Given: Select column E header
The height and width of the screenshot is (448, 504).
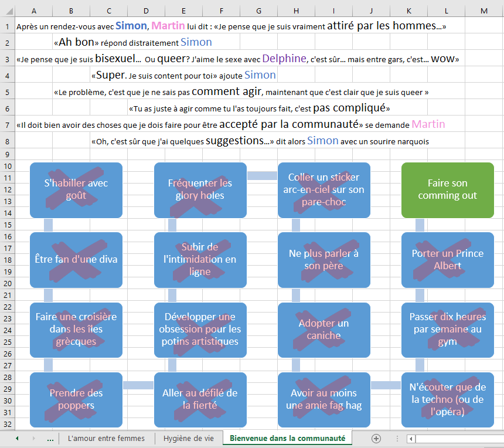Looking at the screenshot, I should 183,11.
